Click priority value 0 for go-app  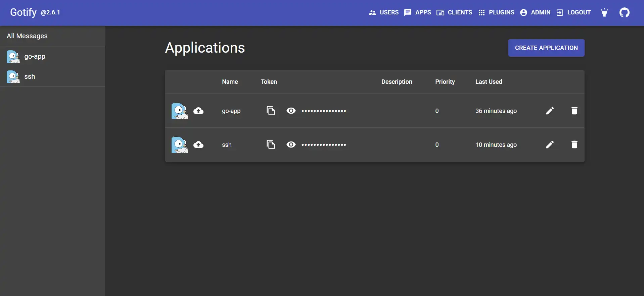[x=437, y=111]
